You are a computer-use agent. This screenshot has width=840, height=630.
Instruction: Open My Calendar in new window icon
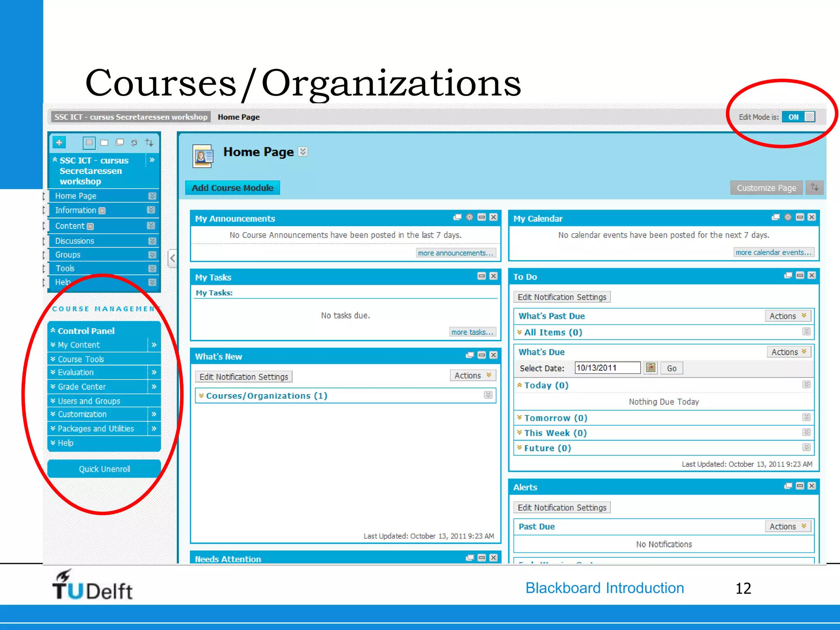(776, 217)
